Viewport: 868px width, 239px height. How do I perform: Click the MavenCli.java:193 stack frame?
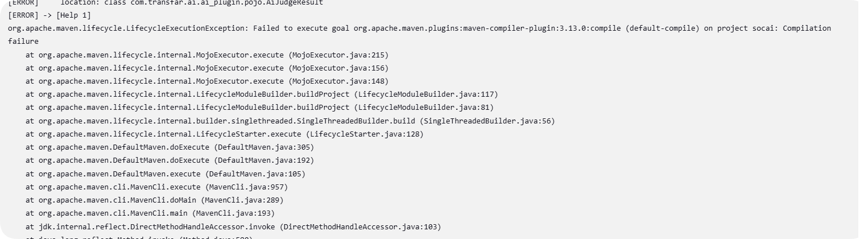click(x=233, y=213)
